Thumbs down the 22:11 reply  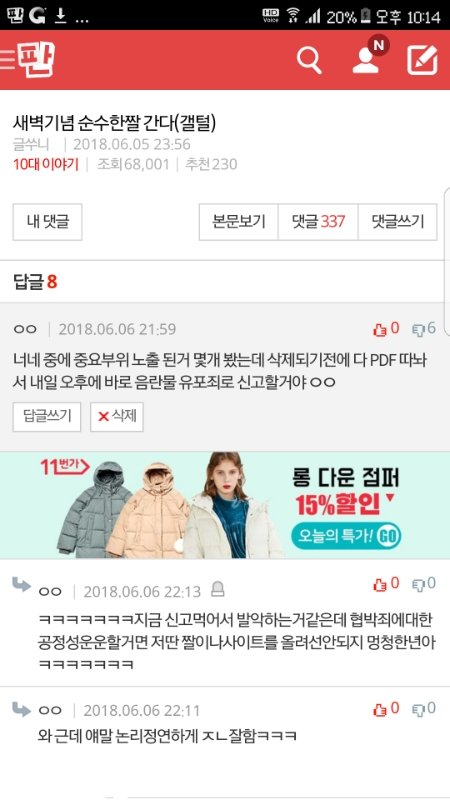point(423,709)
